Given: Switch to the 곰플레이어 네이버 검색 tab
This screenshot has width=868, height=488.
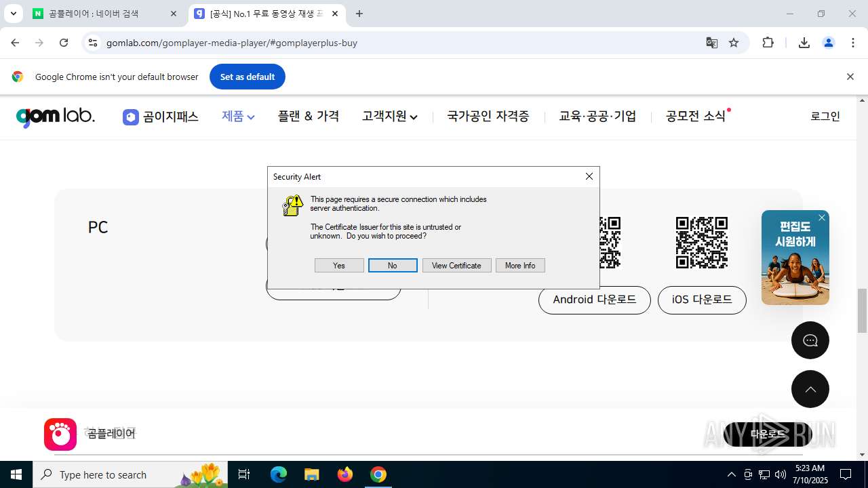Looking at the screenshot, I should tap(105, 14).
